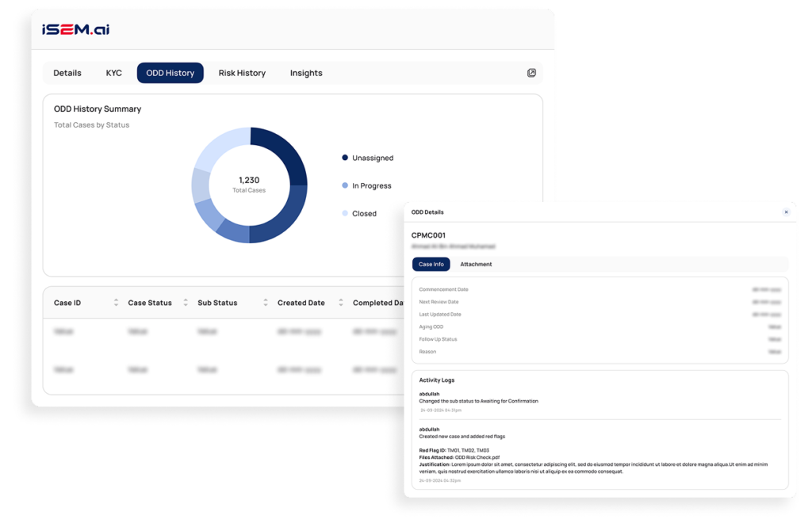
Task: Close the ODD Details dialog
Action: coord(786,212)
